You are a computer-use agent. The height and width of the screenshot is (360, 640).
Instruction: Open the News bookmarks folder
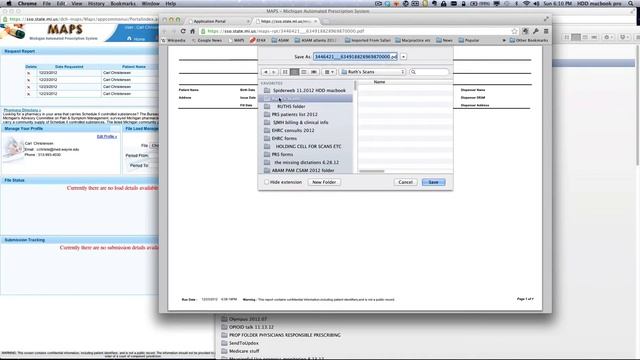[444, 40]
